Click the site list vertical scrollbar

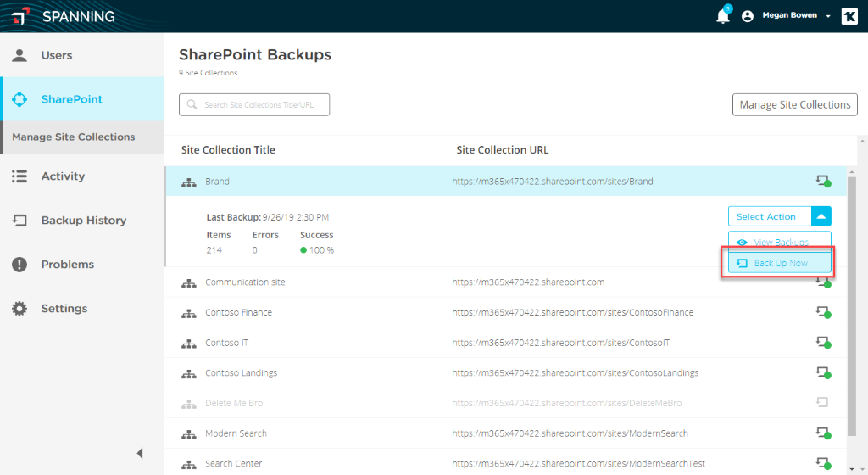852,305
